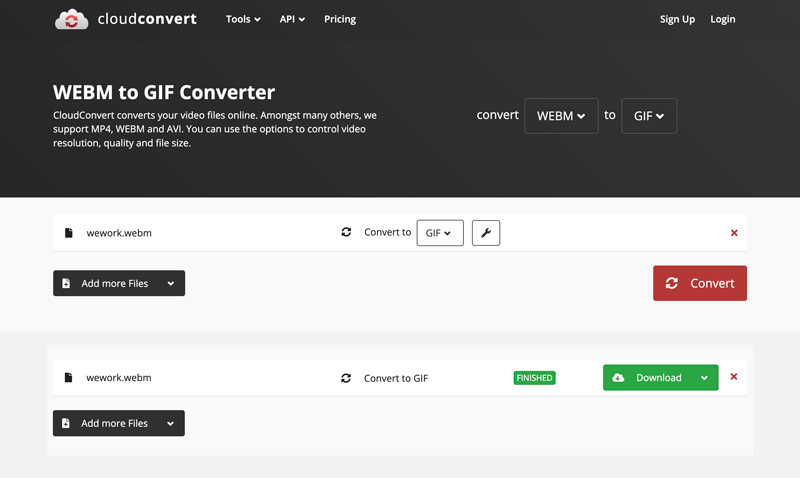Viewport: 800px width, 478px height.
Task: Click the FINISHED status badge
Action: tap(534, 378)
